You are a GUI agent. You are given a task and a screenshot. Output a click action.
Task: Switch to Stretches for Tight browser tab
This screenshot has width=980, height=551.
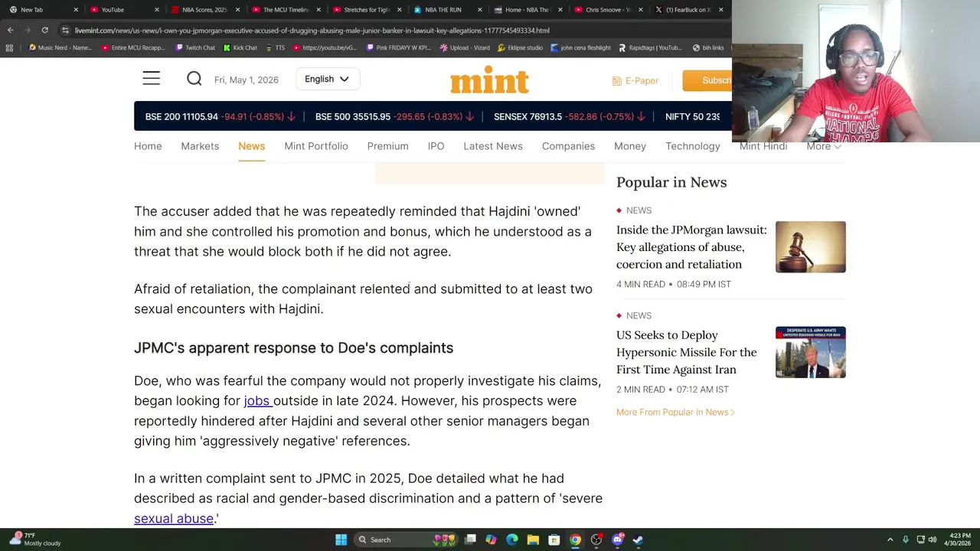[x=365, y=9]
